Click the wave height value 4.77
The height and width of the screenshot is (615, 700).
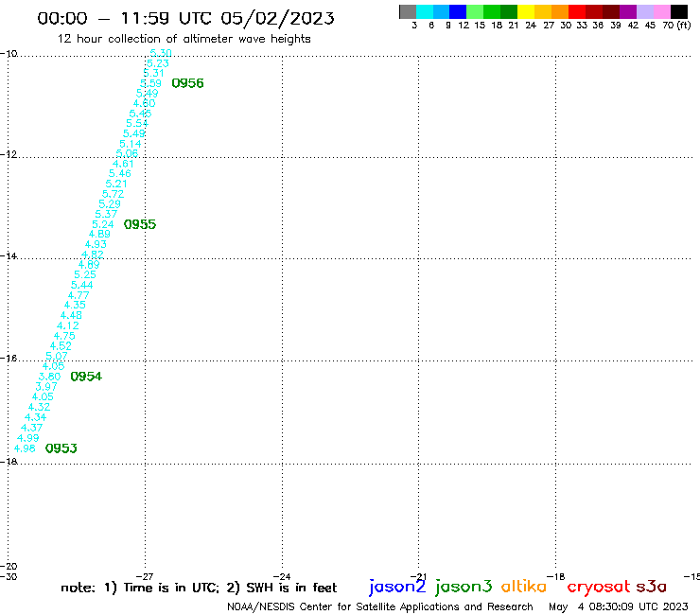79,295
